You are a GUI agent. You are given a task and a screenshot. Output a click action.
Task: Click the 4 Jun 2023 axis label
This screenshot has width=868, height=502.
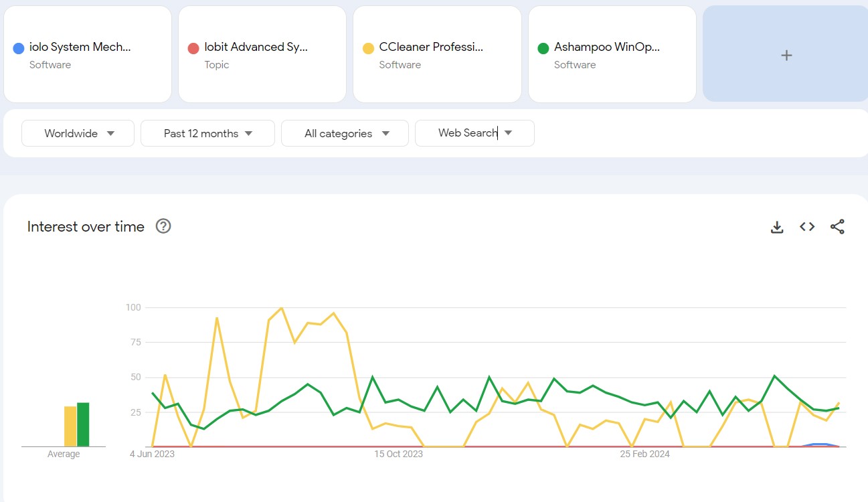(152, 454)
